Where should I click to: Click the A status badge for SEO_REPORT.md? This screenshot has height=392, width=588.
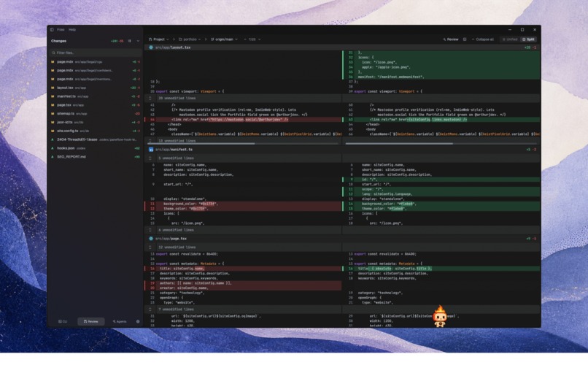(53, 157)
